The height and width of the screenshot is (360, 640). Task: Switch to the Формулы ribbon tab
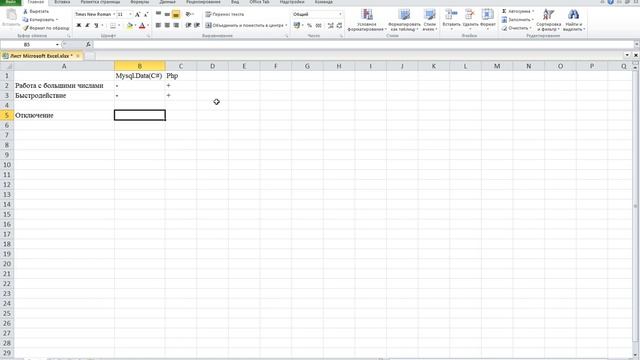coord(140,2)
